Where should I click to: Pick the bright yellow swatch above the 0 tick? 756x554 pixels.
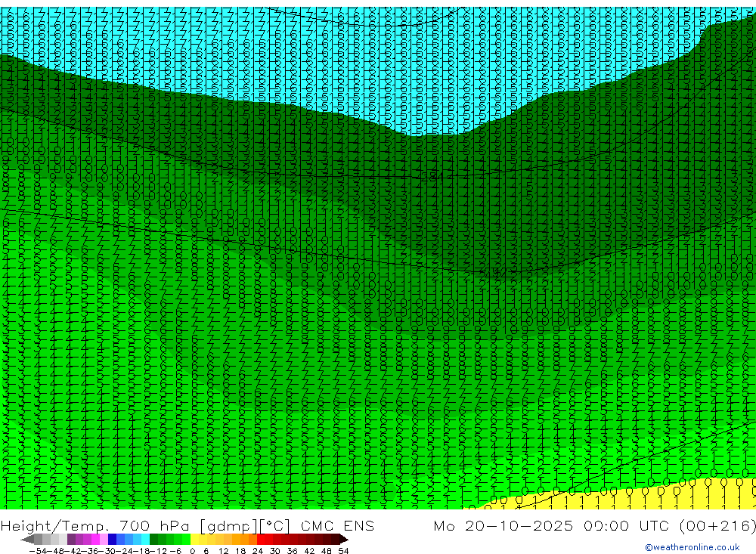(x=195, y=539)
